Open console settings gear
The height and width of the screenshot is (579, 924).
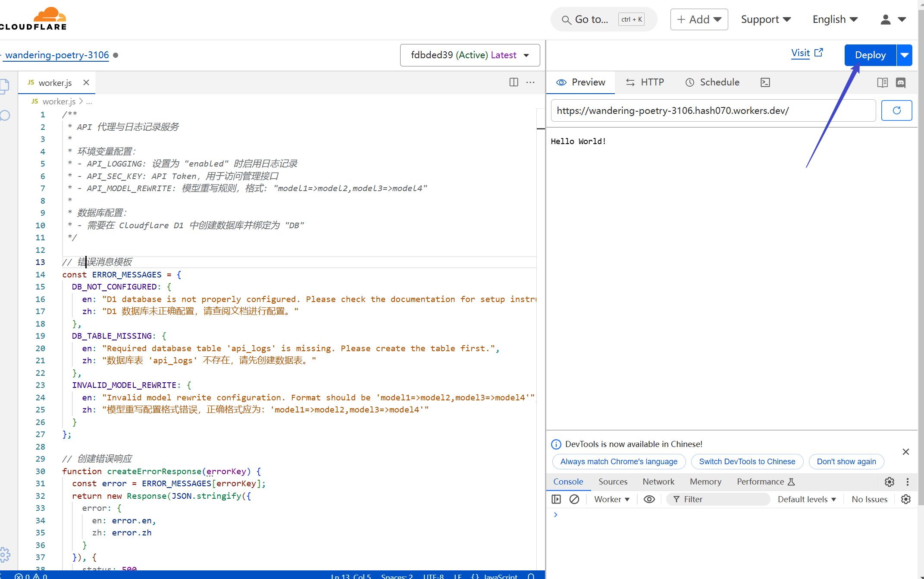pyautogui.click(x=906, y=499)
